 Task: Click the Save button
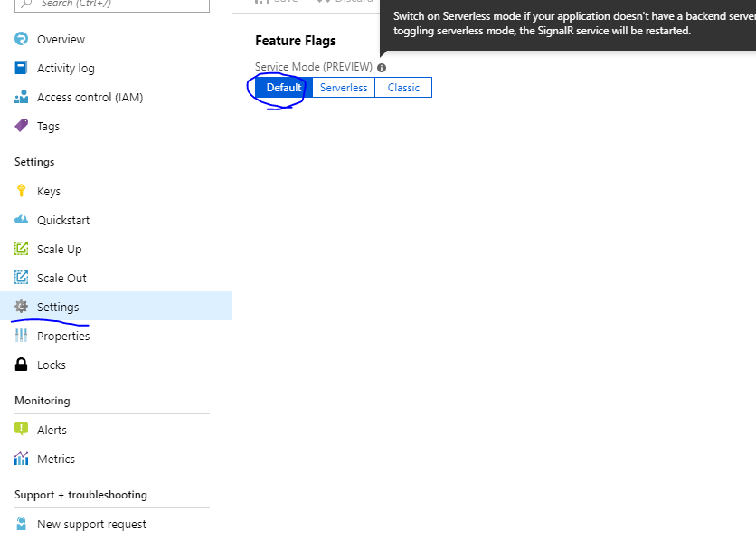(279, 3)
